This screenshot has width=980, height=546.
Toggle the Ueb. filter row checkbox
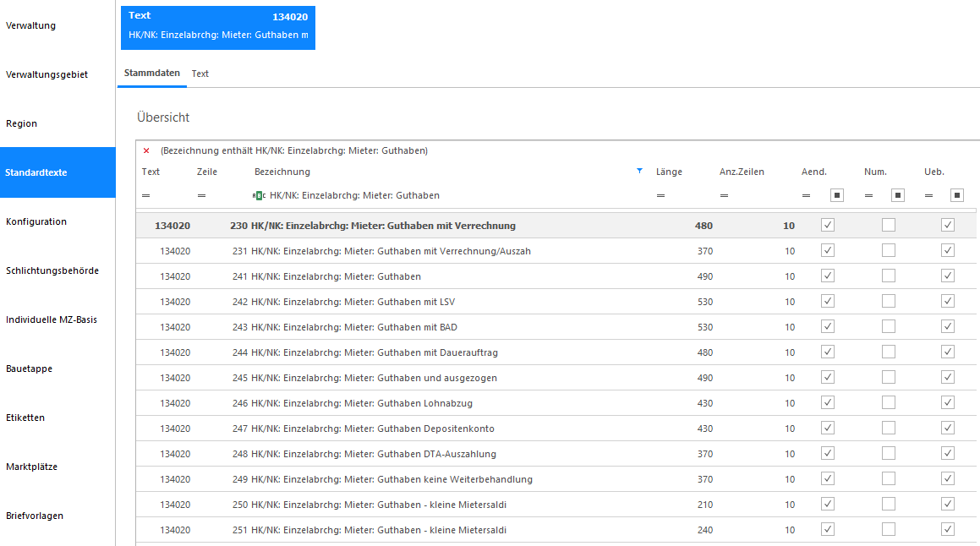click(x=957, y=195)
